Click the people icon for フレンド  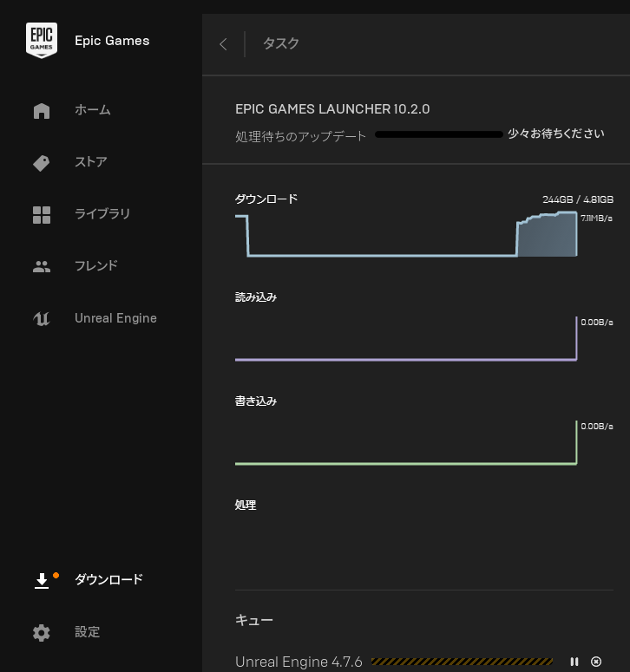click(x=42, y=266)
